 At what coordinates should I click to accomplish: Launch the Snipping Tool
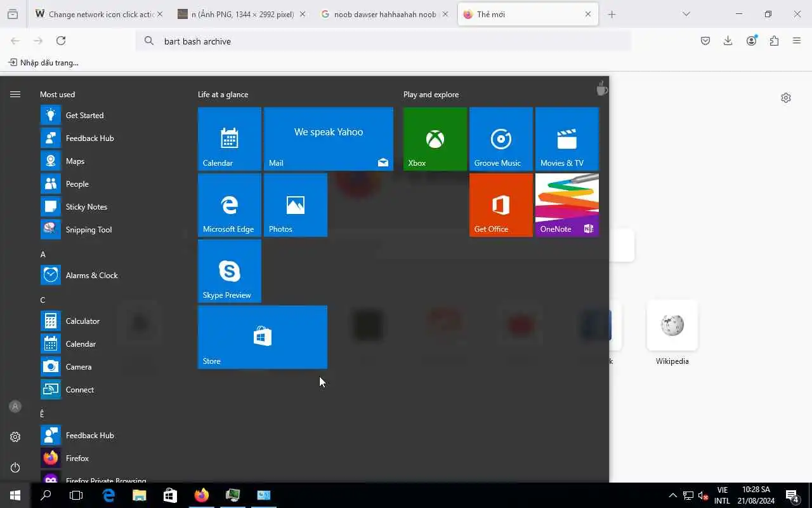[111, 230]
